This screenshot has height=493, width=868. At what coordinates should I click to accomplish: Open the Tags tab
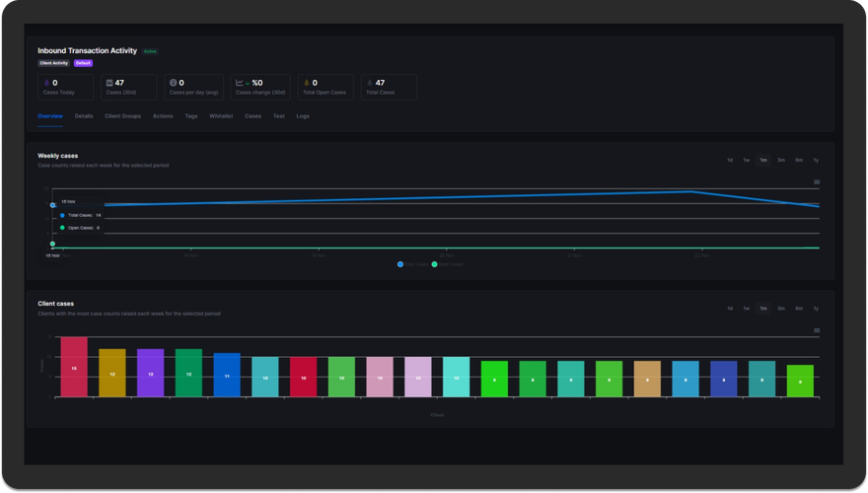(191, 116)
